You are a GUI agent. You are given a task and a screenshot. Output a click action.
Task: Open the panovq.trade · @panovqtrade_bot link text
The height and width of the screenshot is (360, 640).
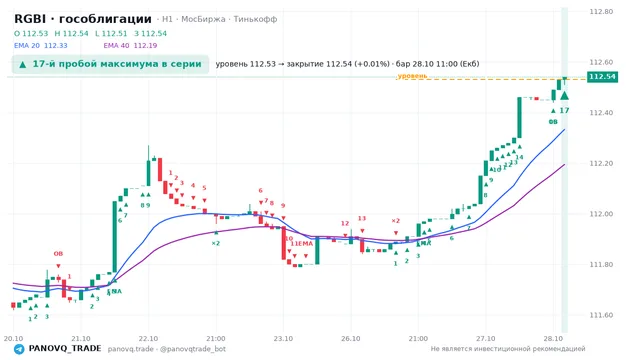click(x=167, y=349)
